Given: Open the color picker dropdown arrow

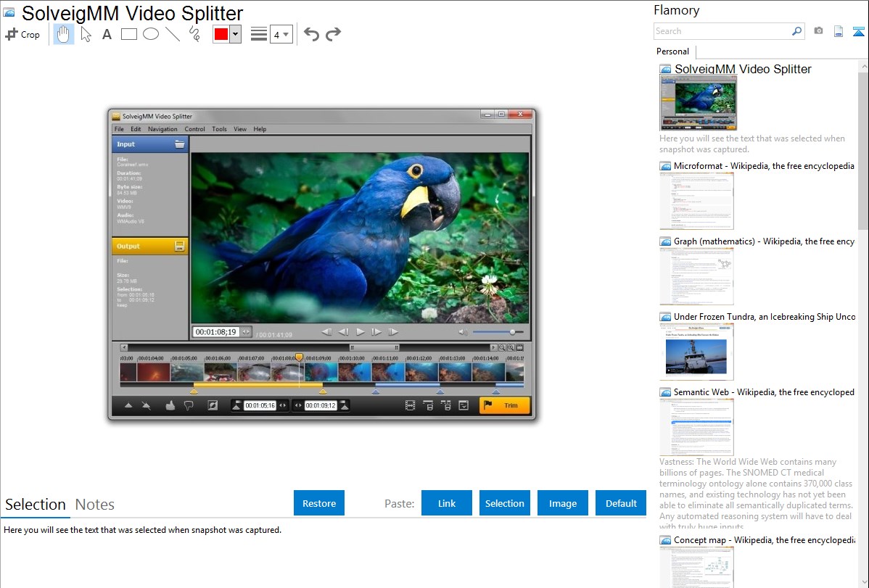Looking at the screenshot, I should [235, 34].
